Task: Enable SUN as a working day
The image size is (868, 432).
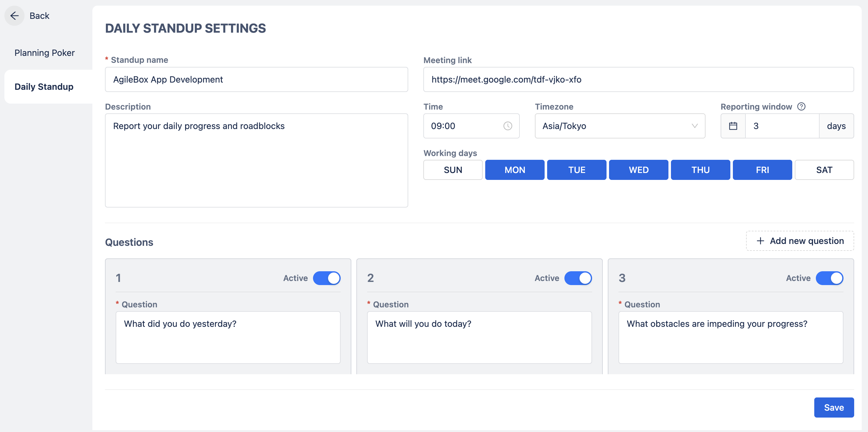Action: pos(453,170)
